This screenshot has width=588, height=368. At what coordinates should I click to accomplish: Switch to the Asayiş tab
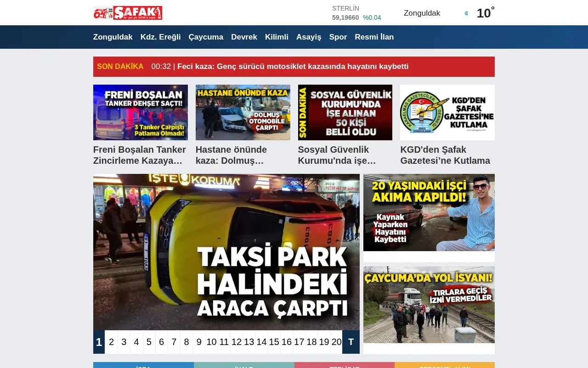[308, 37]
